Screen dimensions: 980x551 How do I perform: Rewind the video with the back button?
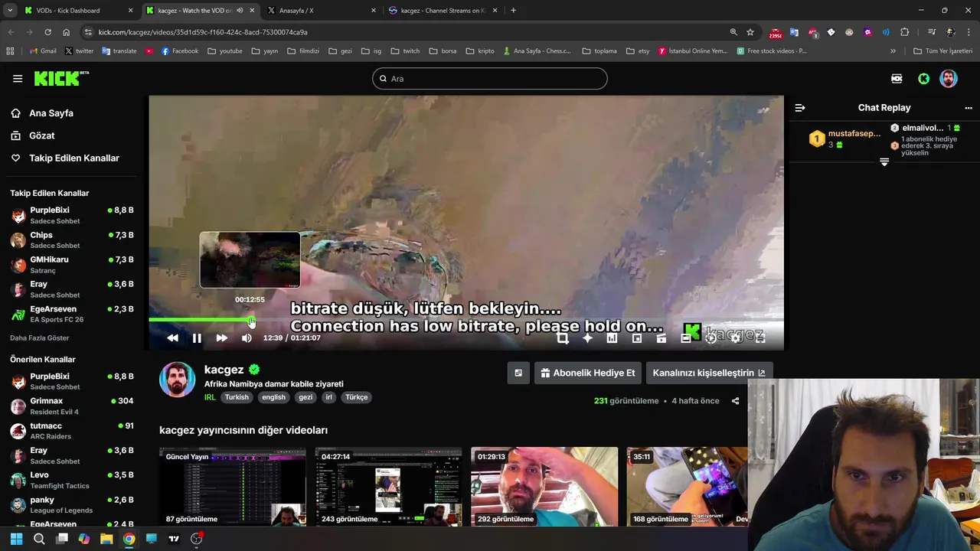coord(172,337)
